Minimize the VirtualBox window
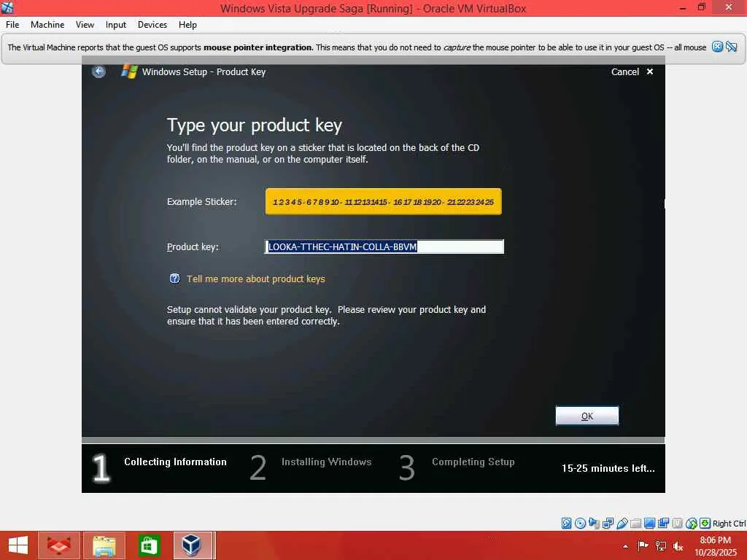The height and width of the screenshot is (560, 747). click(683, 7)
